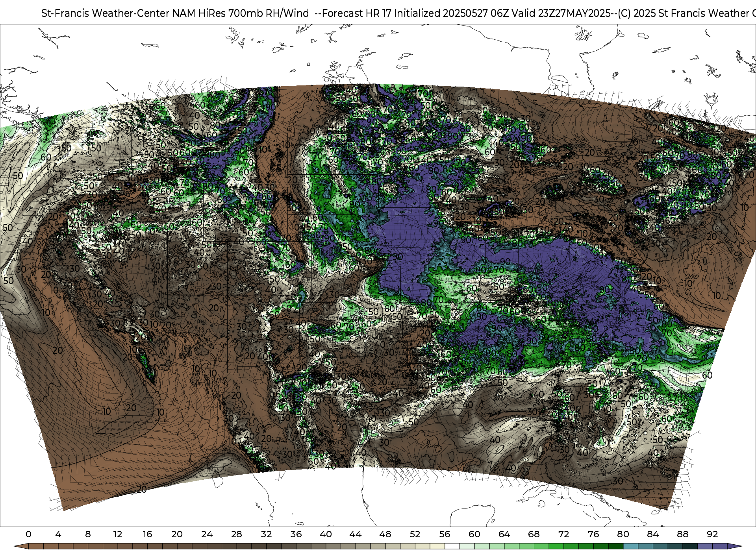Click the colorbar tick label '36'
The height and width of the screenshot is (551, 756).
tap(296, 534)
